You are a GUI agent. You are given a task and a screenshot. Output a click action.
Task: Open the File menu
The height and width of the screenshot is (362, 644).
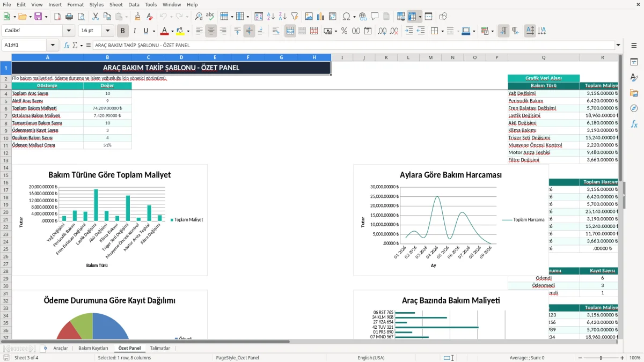click(6, 4)
